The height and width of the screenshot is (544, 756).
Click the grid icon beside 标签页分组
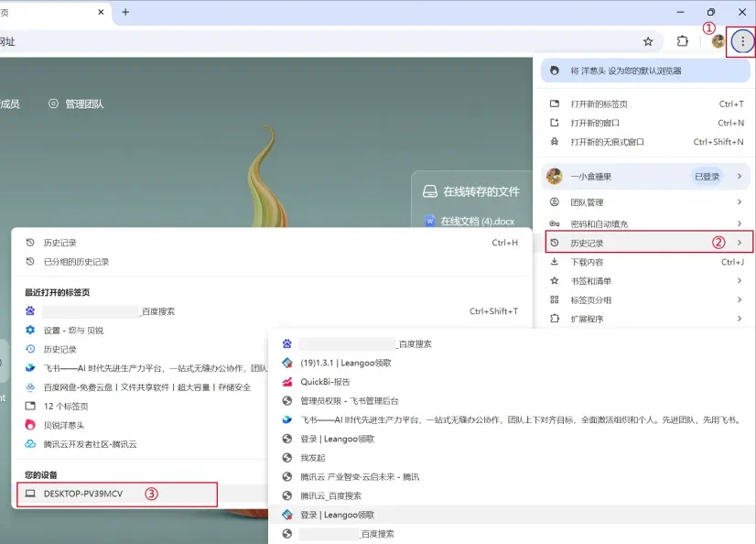point(555,300)
